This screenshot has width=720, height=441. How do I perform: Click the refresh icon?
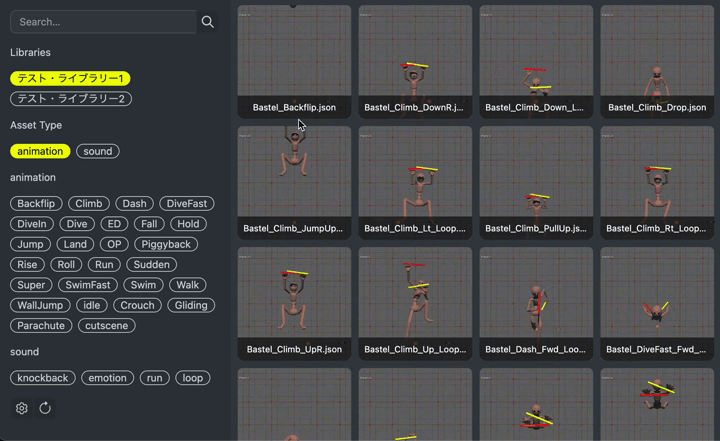pyautogui.click(x=45, y=408)
